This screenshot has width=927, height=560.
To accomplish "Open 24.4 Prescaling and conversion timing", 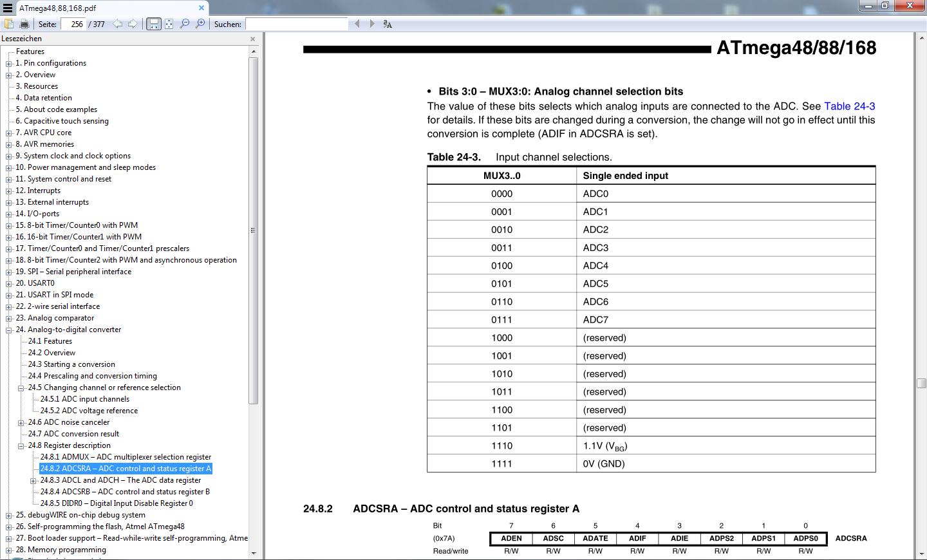I will tap(93, 376).
